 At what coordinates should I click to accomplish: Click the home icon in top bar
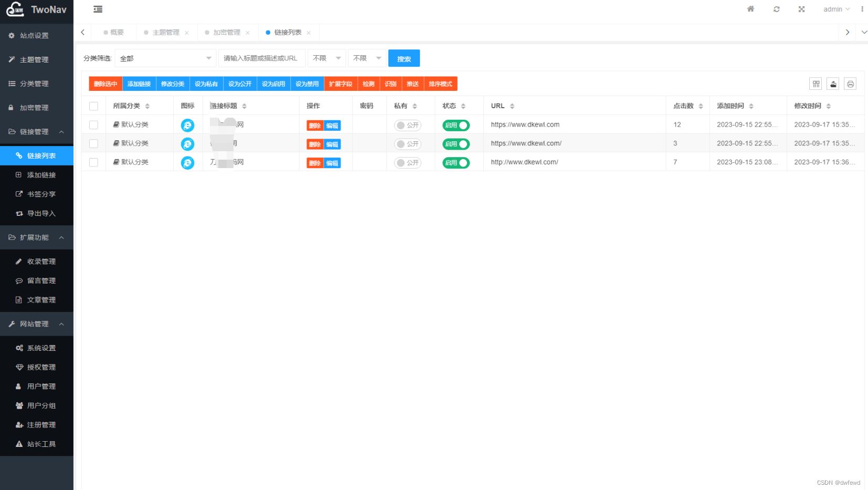(750, 9)
